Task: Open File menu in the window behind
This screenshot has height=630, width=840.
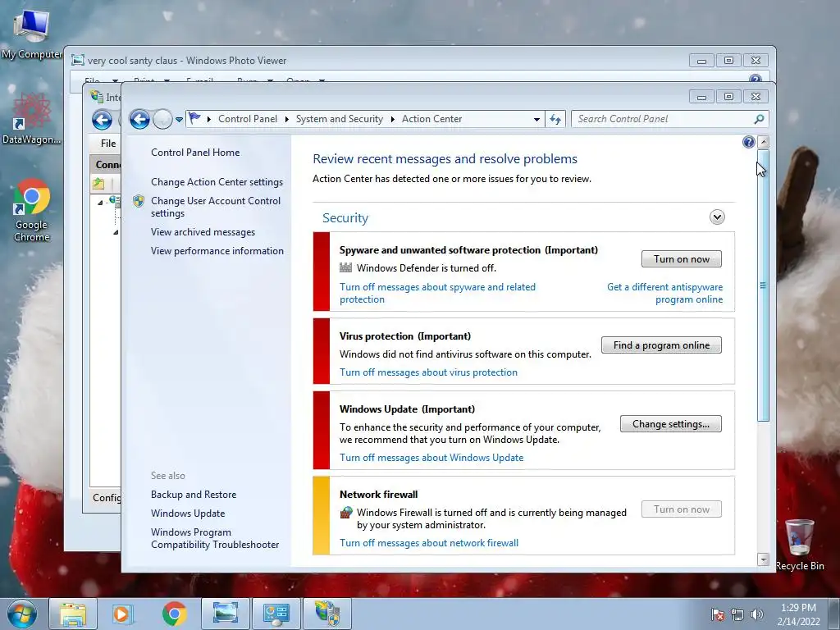Action: [x=108, y=143]
